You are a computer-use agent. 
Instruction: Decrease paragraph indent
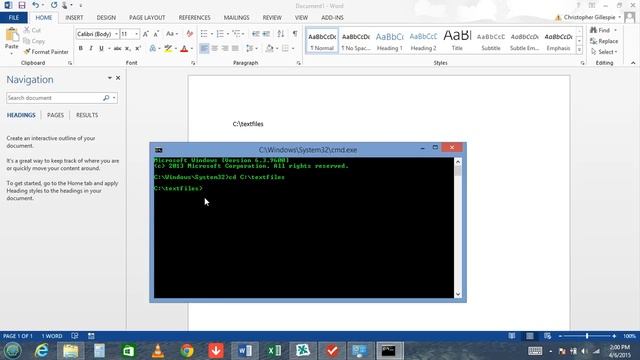coord(256,34)
